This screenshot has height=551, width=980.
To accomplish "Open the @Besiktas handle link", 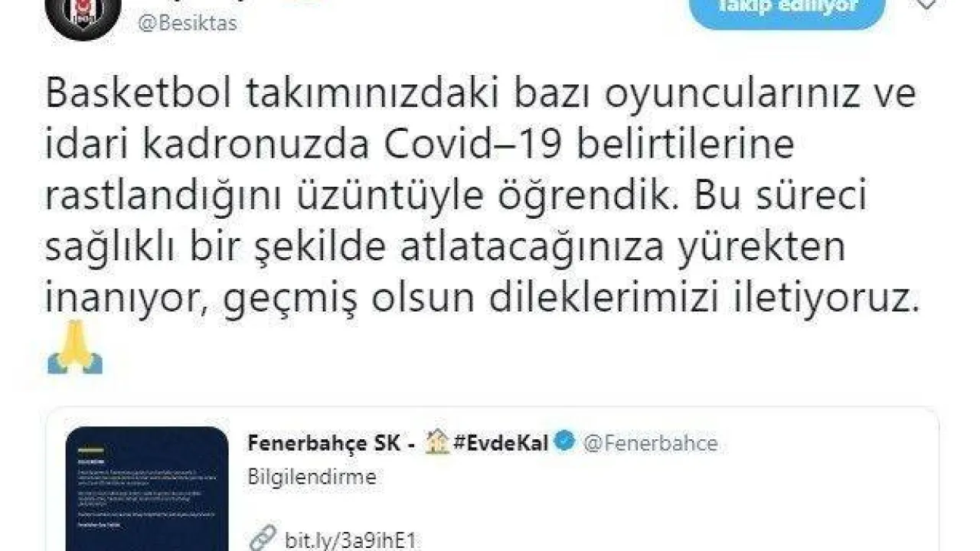I will click(187, 23).
